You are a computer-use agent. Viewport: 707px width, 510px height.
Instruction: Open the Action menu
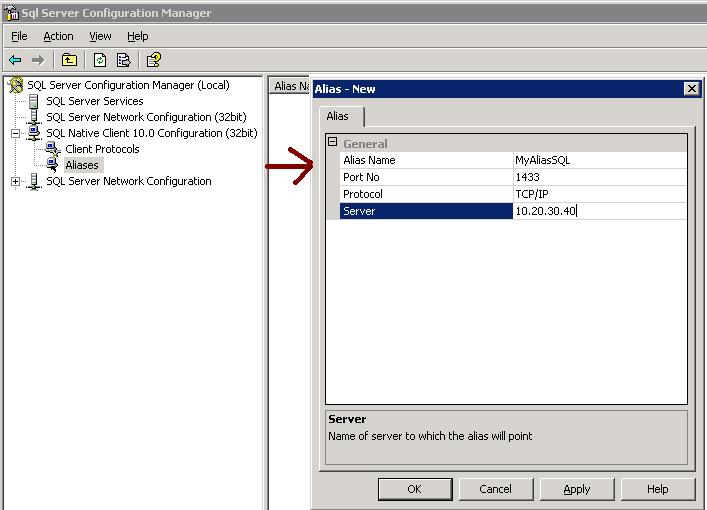[58, 36]
